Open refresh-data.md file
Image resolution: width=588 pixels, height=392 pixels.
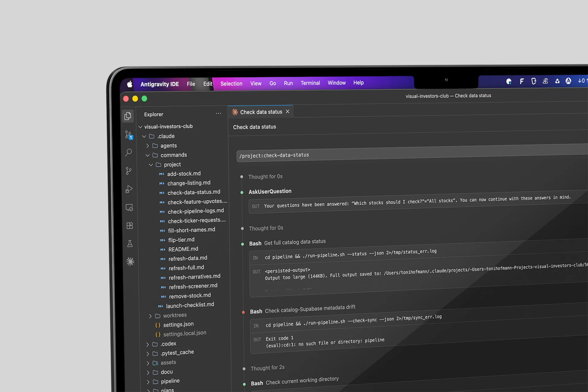click(x=188, y=258)
